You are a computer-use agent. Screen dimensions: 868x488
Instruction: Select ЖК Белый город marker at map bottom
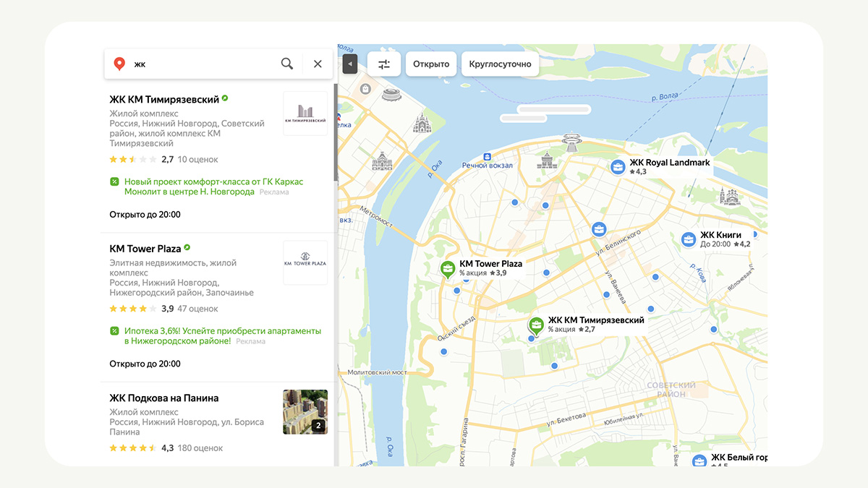tap(699, 461)
